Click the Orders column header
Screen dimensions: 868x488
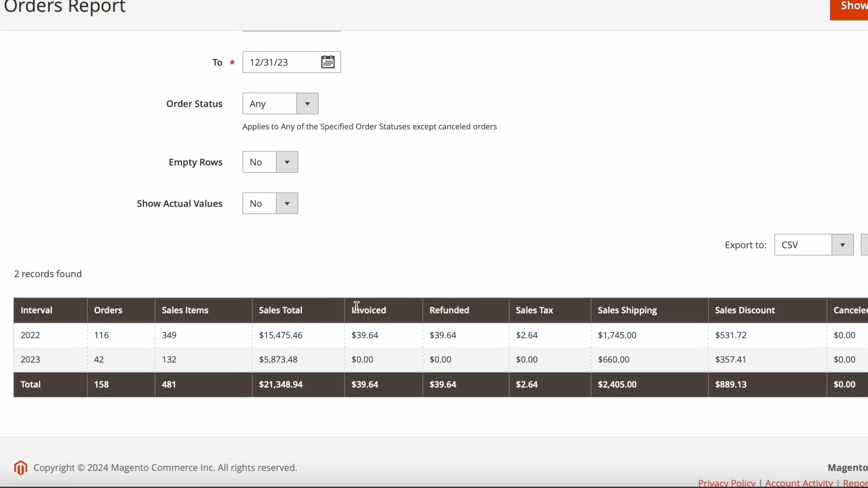(108, 310)
